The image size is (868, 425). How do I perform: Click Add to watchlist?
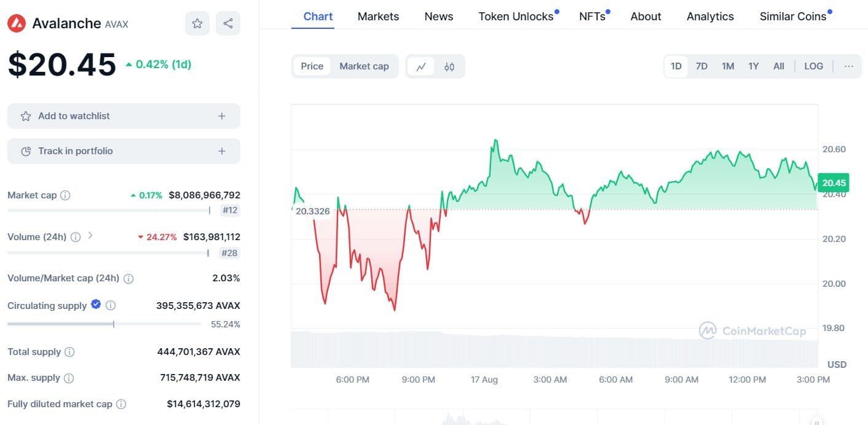123,115
